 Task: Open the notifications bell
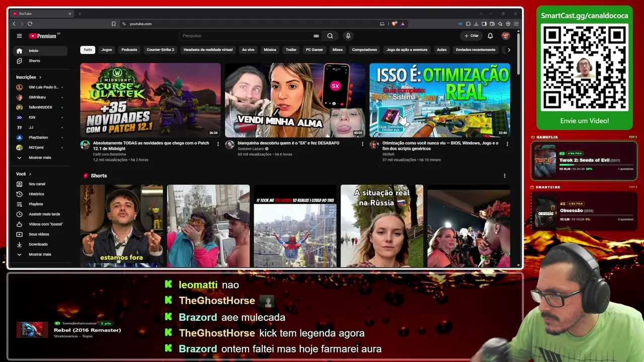(x=490, y=36)
